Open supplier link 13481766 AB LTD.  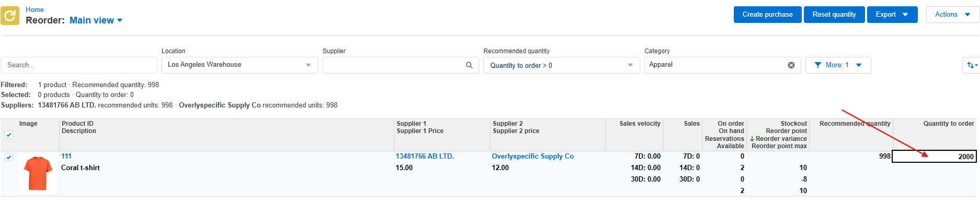pos(424,156)
